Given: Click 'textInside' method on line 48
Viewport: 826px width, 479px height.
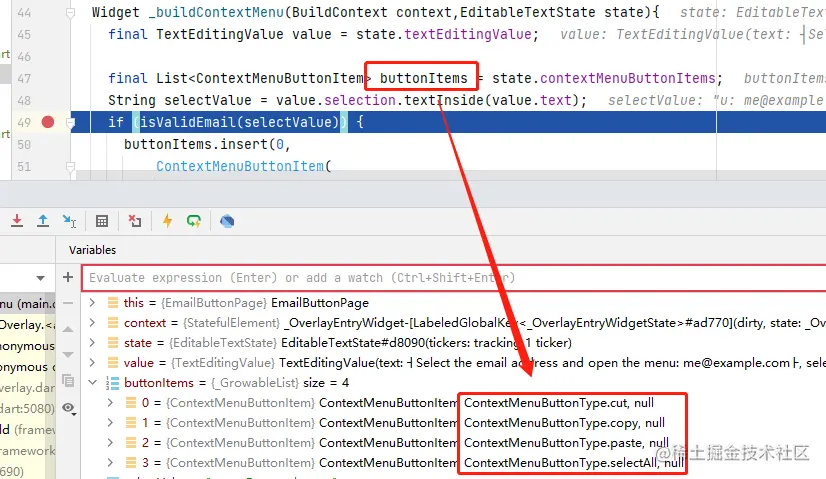Looking at the screenshot, I should [x=444, y=100].
